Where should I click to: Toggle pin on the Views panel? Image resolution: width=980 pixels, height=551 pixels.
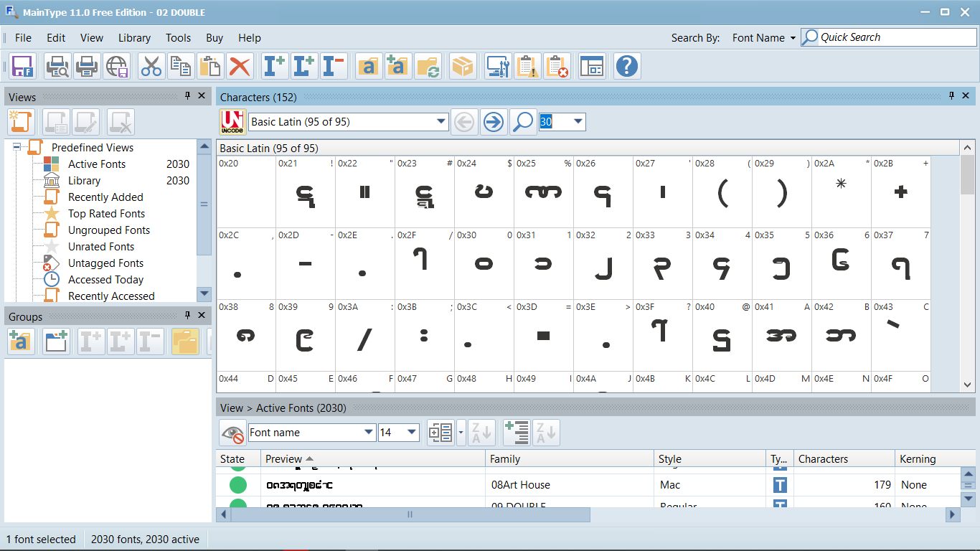187,96
